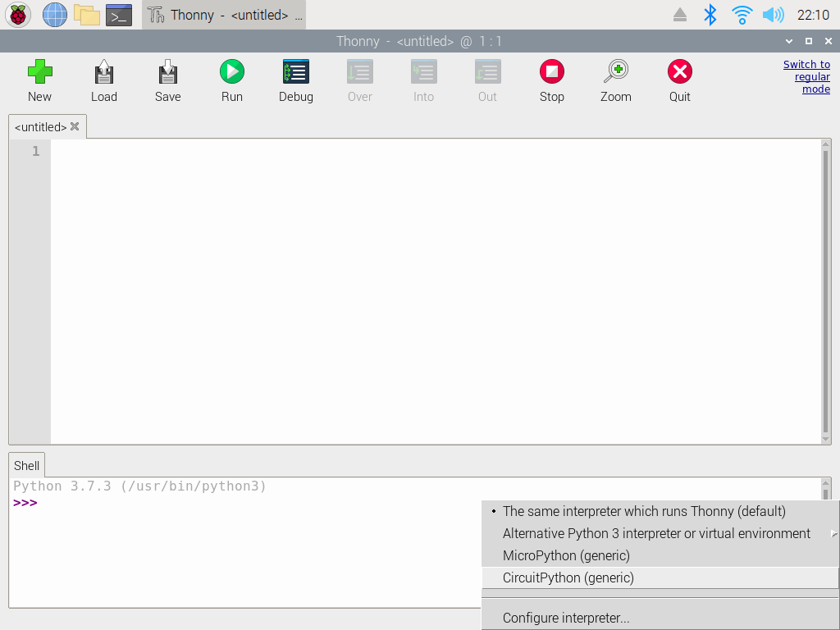Open the terminal from the taskbar

click(119, 15)
